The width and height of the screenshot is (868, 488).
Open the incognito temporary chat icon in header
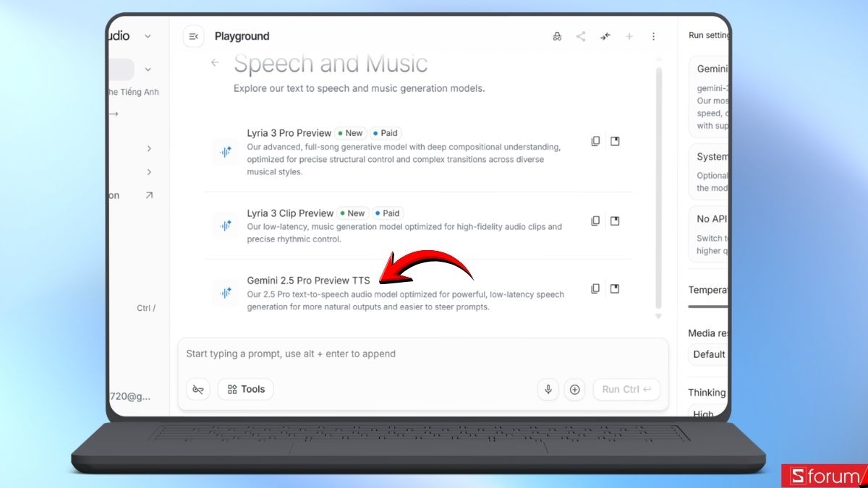pyautogui.click(x=557, y=36)
